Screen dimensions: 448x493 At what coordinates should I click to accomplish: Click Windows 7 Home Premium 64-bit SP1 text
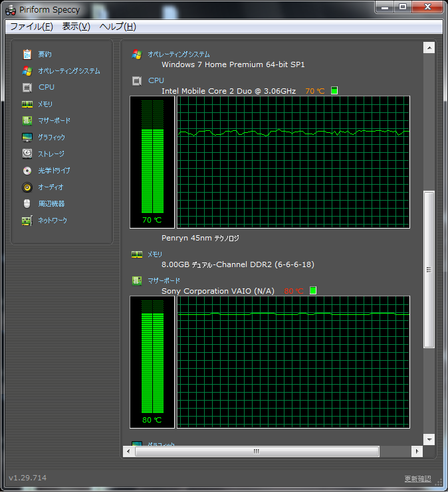[233, 64]
